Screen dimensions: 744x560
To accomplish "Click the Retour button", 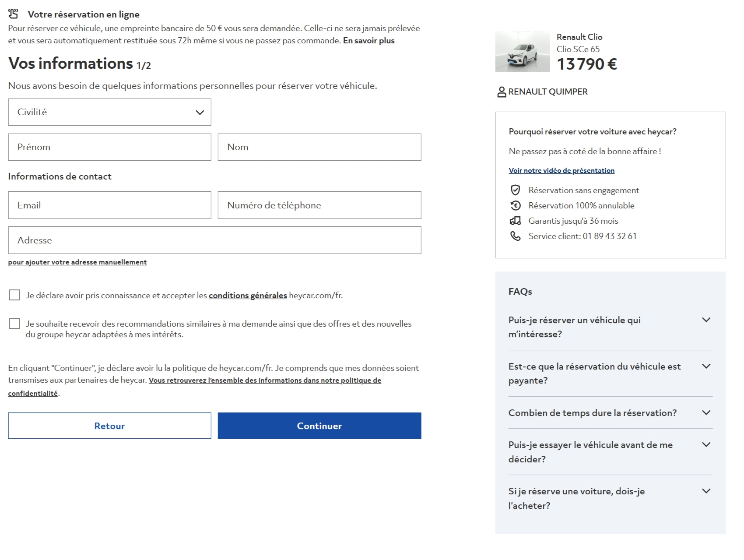I will coord(109,426).
